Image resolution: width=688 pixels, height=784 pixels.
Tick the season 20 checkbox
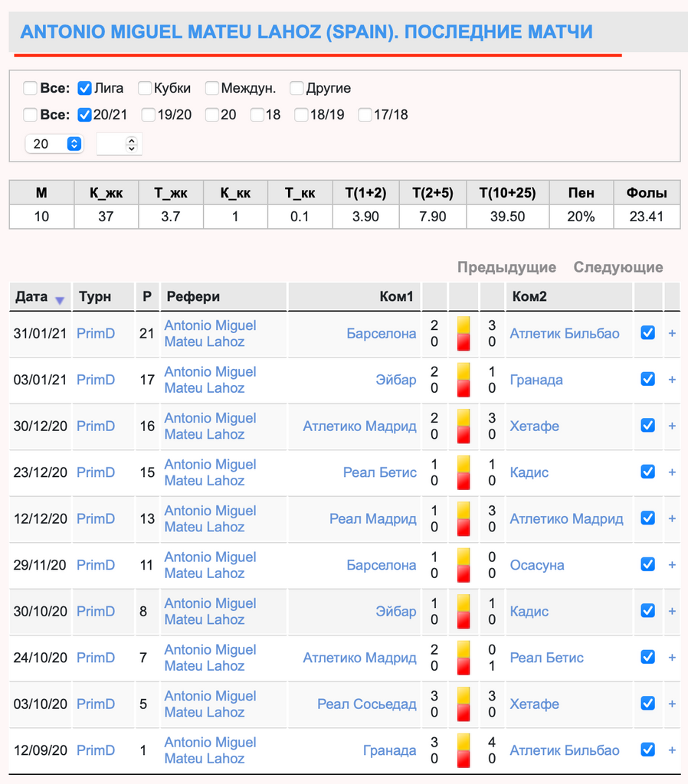tap(212, 115)
